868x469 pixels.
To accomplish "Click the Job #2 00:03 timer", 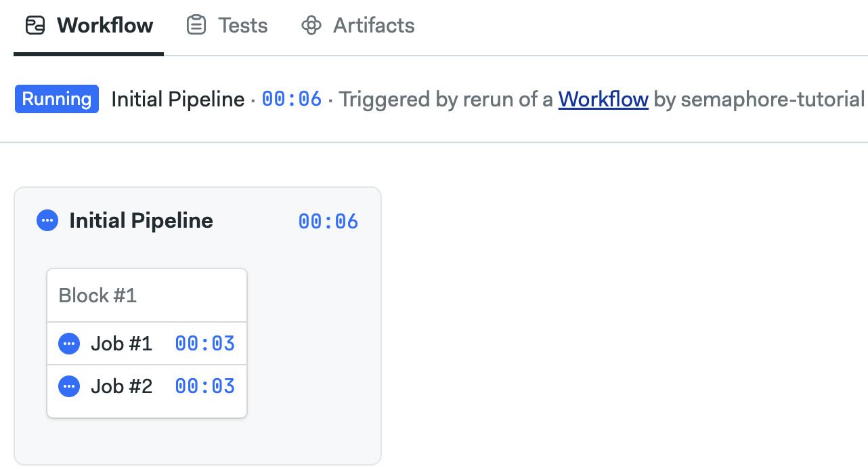I will coord(205,386).
